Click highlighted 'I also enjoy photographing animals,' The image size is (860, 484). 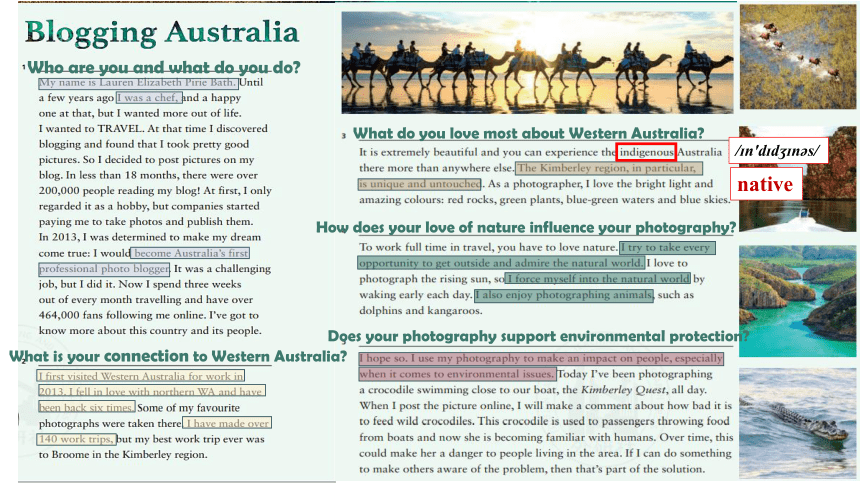[564, 295]
